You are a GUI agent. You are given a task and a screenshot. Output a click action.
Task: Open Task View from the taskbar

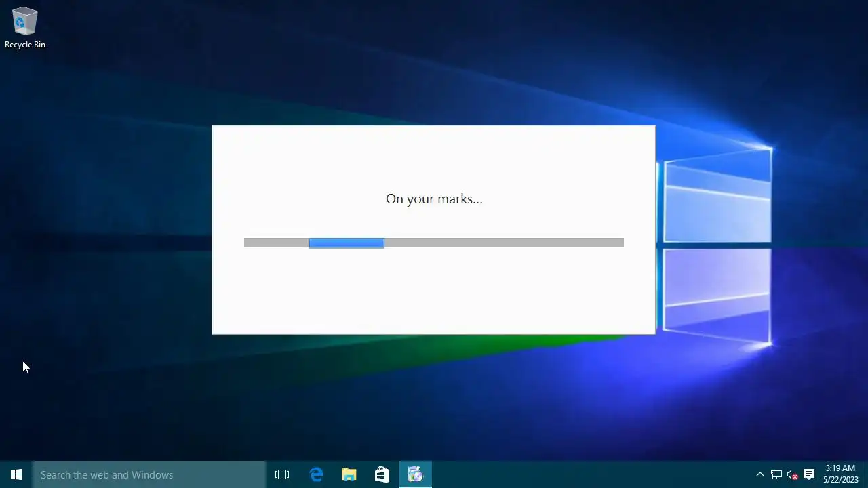coord(282,474)
